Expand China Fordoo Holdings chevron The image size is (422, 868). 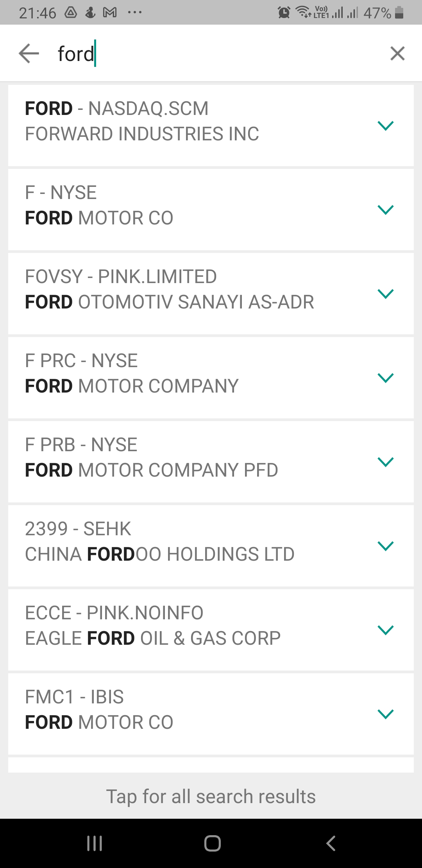(x=386, y=546)
